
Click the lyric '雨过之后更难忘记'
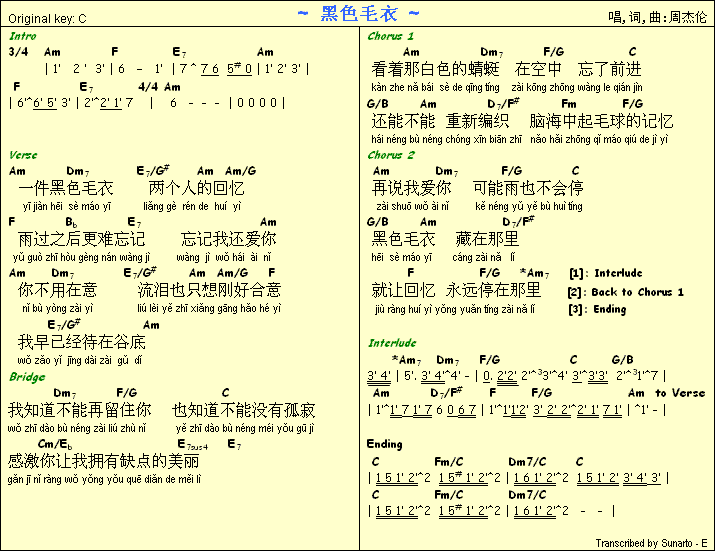coord(82,239)
